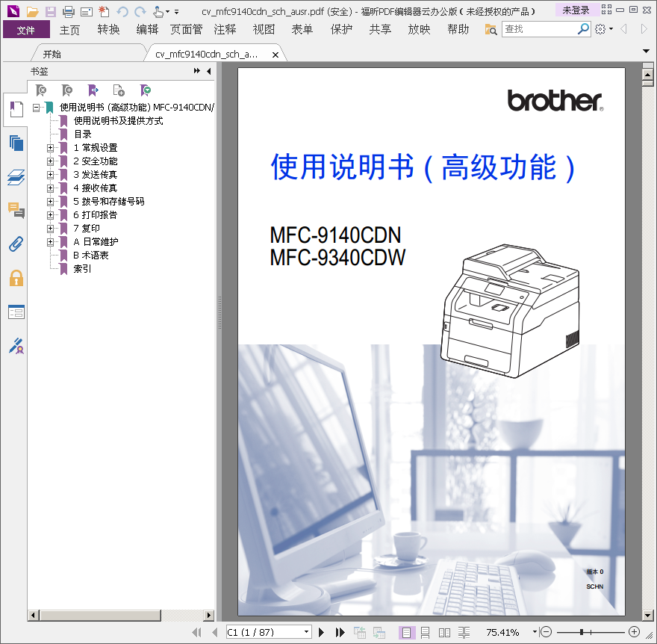Open the page number dropdown

point(307,632)
